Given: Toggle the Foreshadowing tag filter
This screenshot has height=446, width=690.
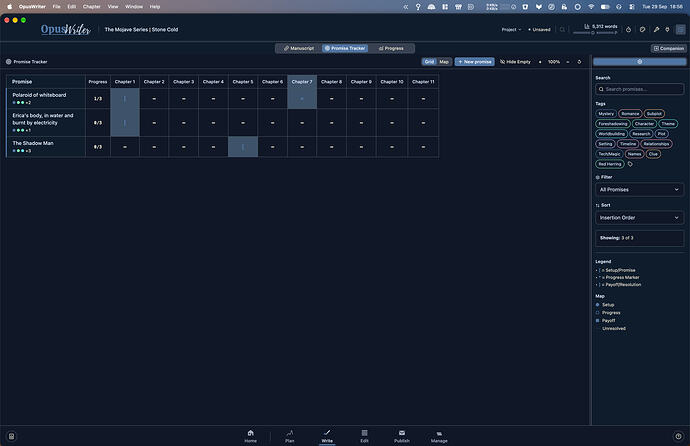Looking at the screenshot, I should coord(613,124).
